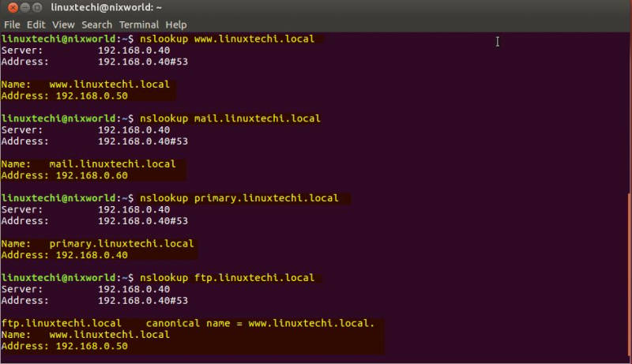Open the Search menu

tap(96, 24)
